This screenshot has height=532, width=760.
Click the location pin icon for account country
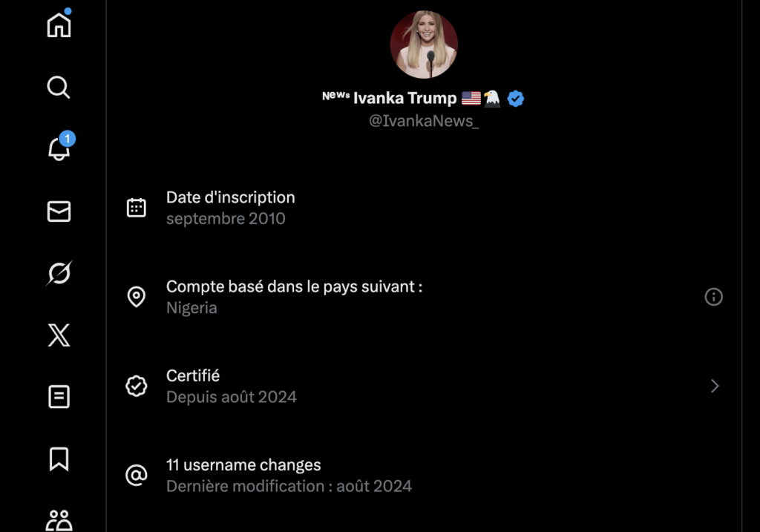click(137, 297)
